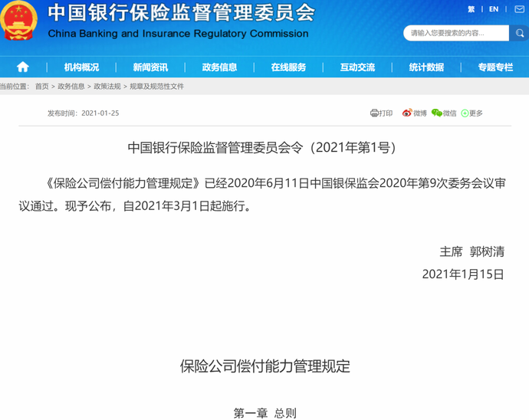The image size is (529, 420).
Task: Open the 专题专栏 menu
Action: coord(495,67)
